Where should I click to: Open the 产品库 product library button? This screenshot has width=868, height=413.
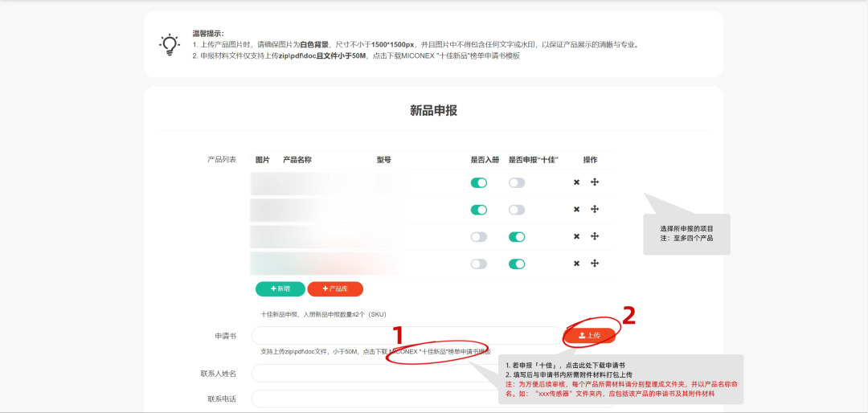click(335, 289)
